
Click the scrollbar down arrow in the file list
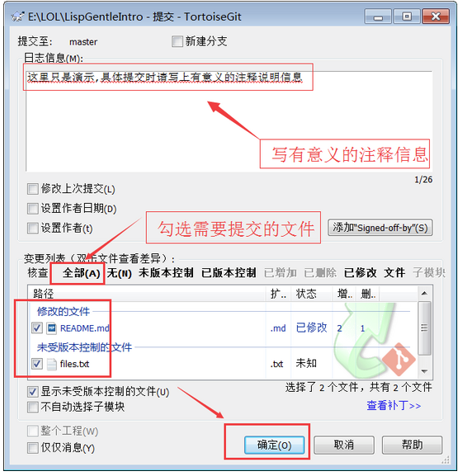424,371
